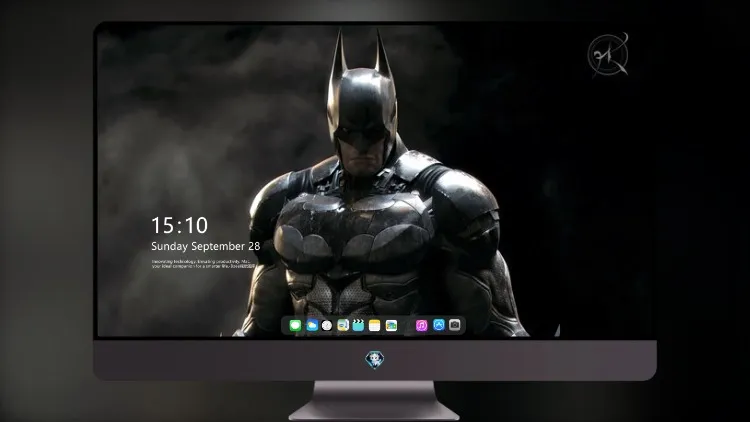This screenshot has height=422, width=750.
Task: Open the Weather app in the dock
Action: [x=312, y=325]
